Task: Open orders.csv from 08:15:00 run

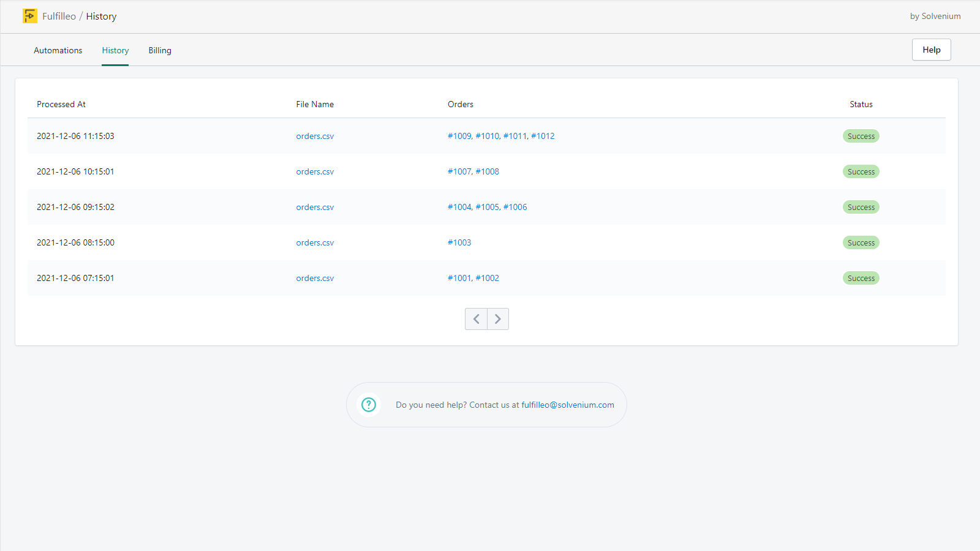Action: [x=315, y=242]
